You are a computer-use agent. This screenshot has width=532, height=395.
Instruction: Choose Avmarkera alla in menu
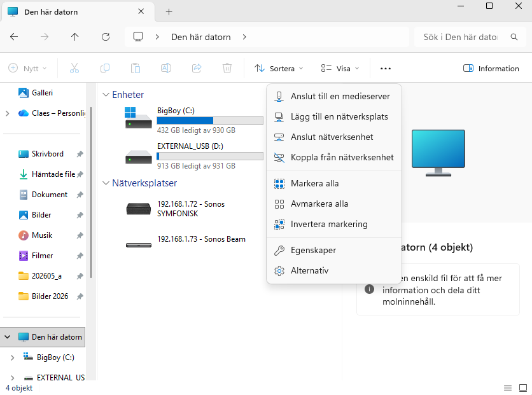pyautogui.click(x=334, y=204)
